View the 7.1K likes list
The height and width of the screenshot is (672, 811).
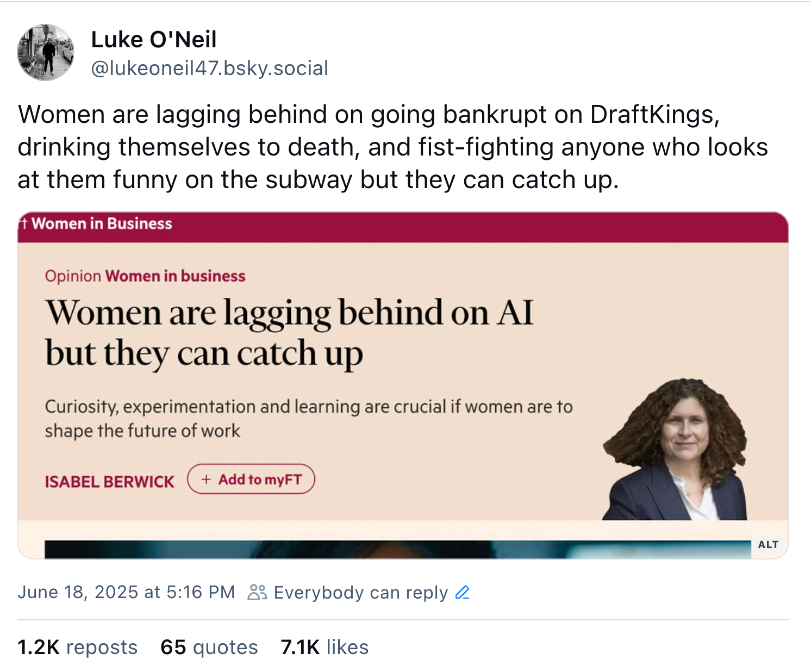(325, 647)
